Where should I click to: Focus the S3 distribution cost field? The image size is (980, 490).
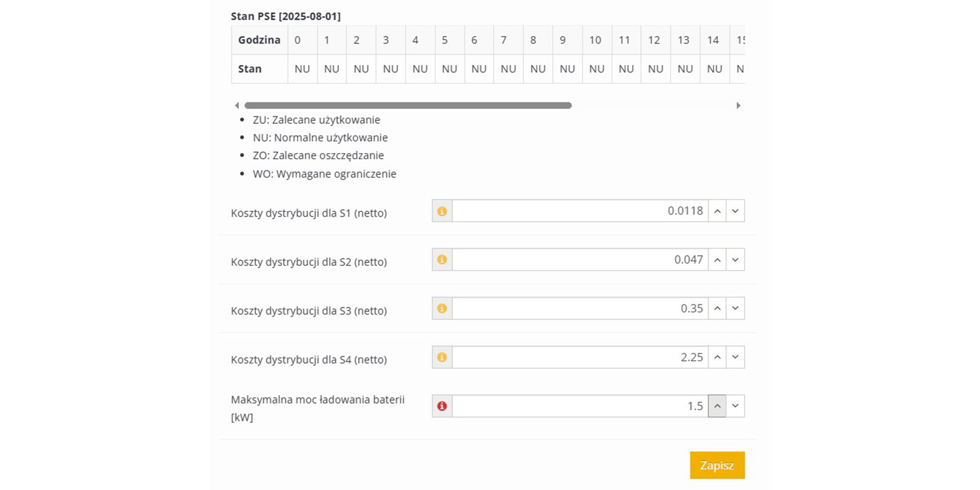(x=579, y=309)
